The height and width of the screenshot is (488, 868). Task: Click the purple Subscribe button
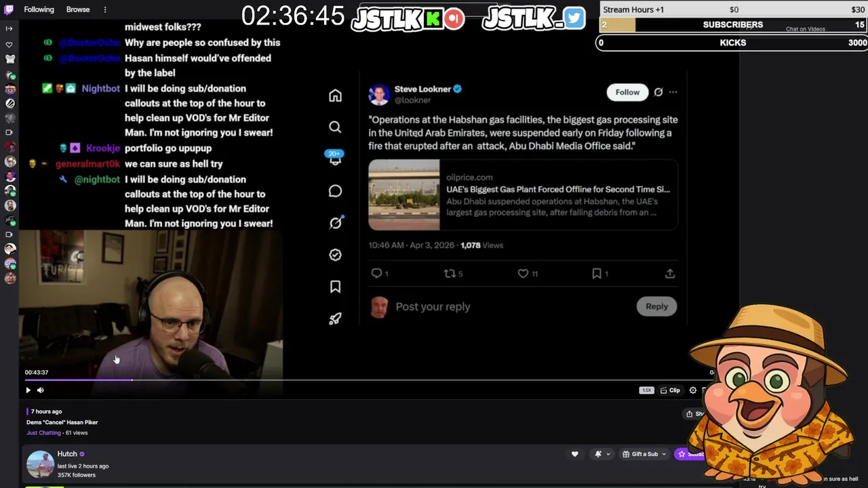click(x=690, y=454)
